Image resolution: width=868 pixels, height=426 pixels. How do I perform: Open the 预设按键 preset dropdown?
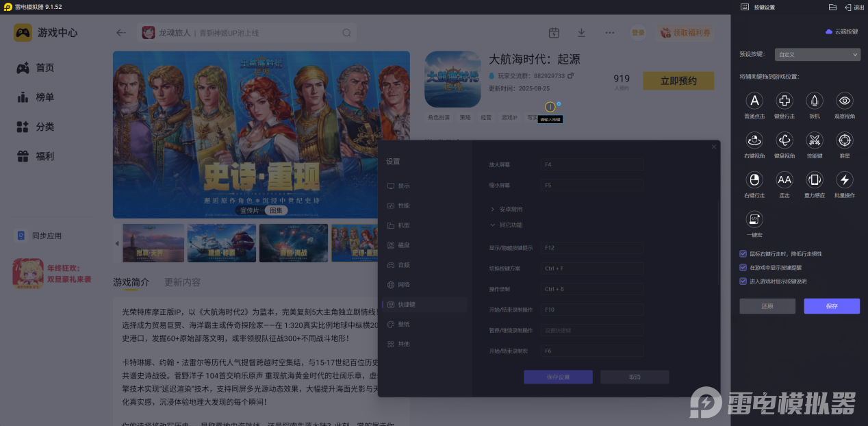[x=817, y=54]
